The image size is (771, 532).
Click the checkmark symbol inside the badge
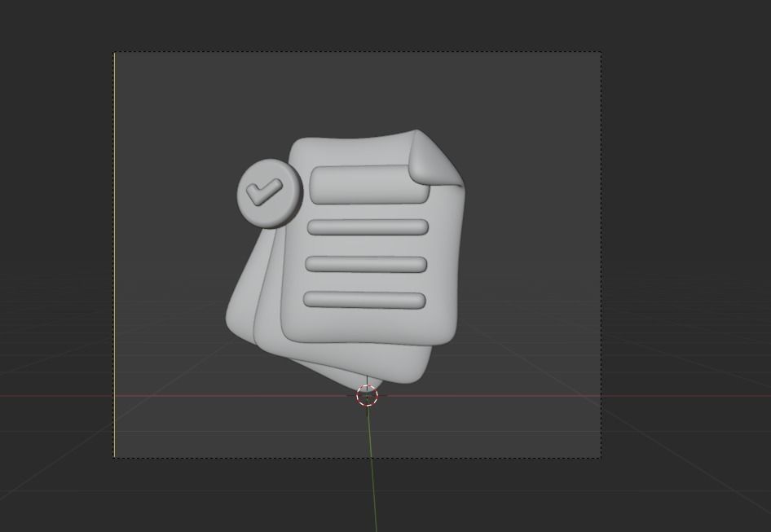pyautogui.click(x=264, y=191)
